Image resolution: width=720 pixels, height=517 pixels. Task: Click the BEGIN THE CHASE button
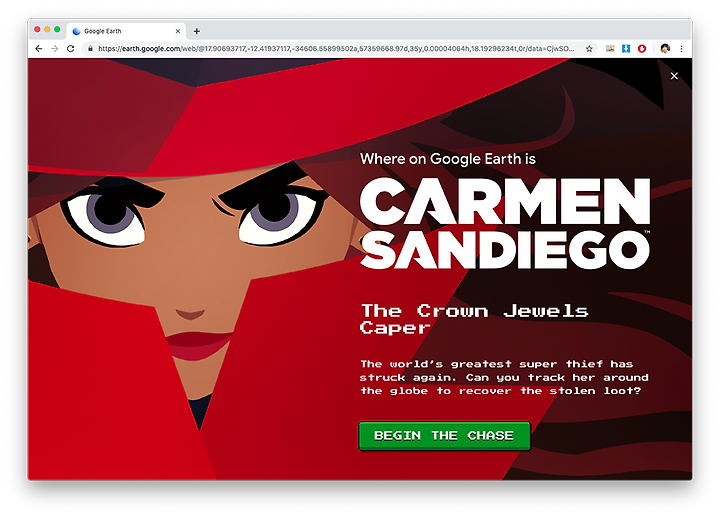(444, 436)
